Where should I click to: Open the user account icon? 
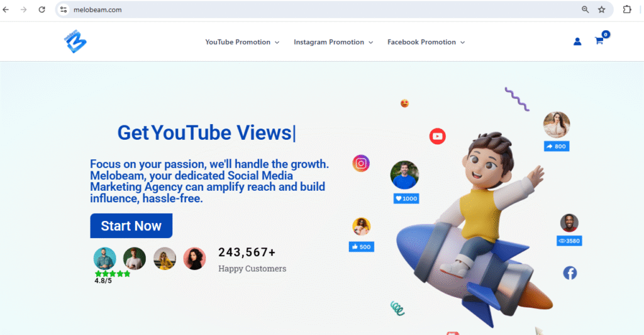click(x=577, y=42)
